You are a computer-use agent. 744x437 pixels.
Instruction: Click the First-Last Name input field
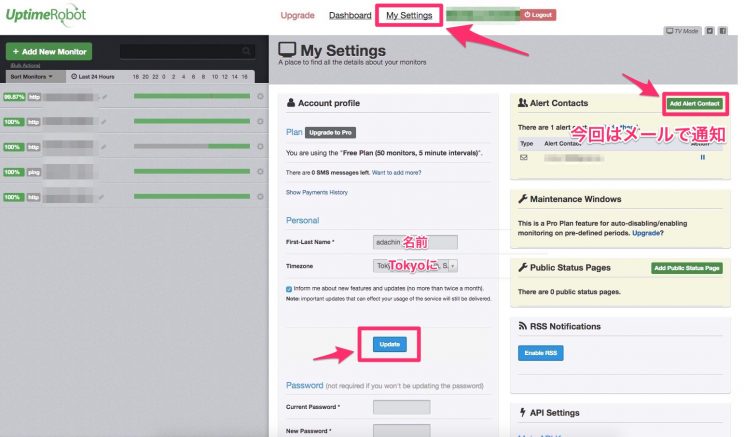pos(415,241)
